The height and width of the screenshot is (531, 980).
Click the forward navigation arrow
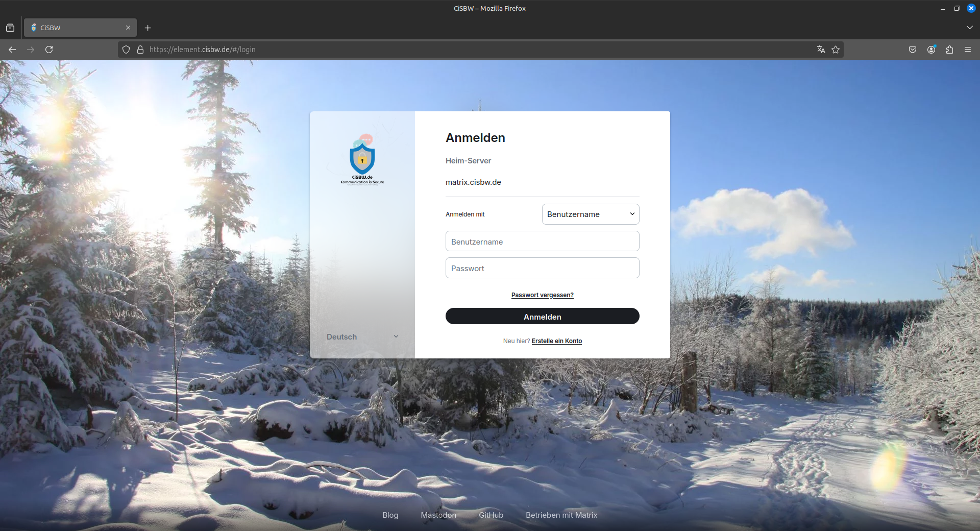(31, 50)
